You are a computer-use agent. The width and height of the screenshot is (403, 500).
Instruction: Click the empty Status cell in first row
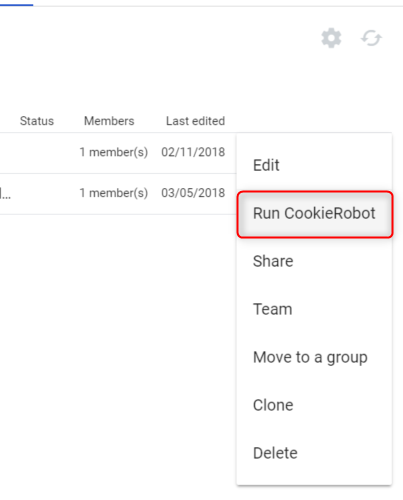(x=37, y=153)
